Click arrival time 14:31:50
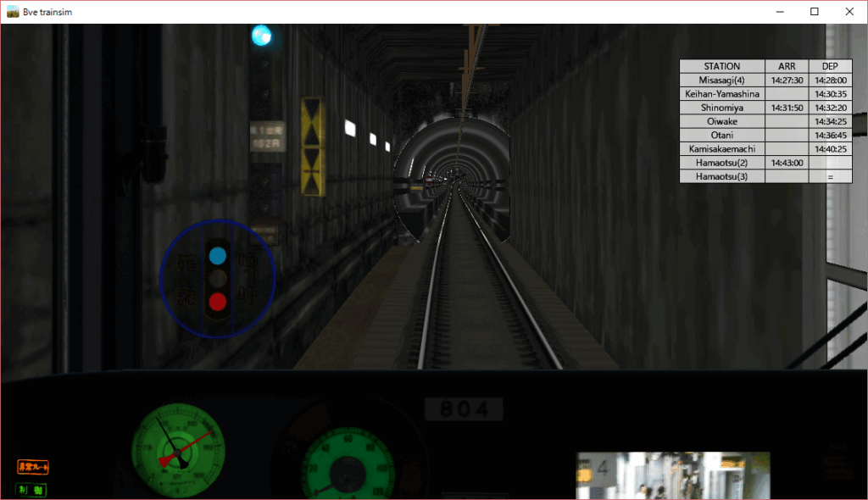 coord(787,108)
